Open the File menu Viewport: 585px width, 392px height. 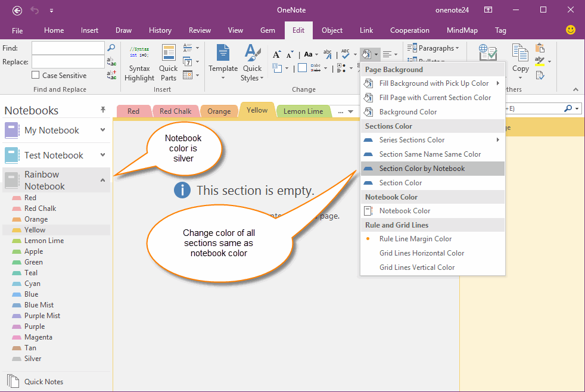(17, 30)
